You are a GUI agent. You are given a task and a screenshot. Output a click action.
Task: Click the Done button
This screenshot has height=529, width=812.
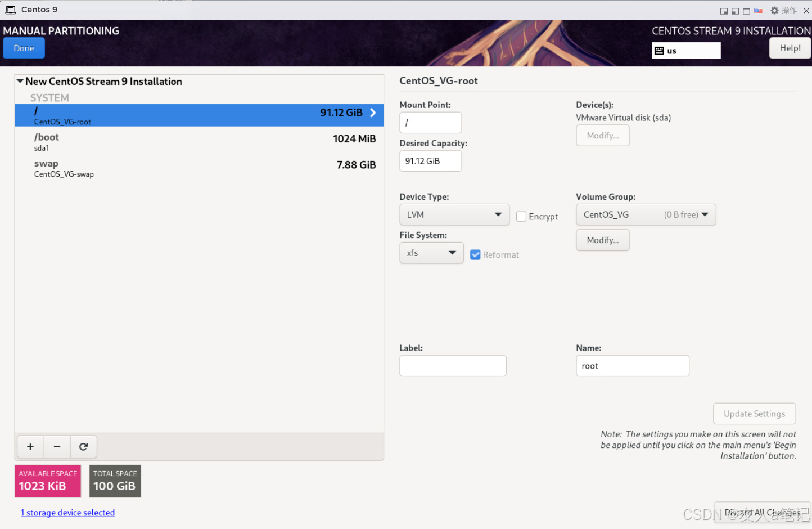[x=24, y=48]
